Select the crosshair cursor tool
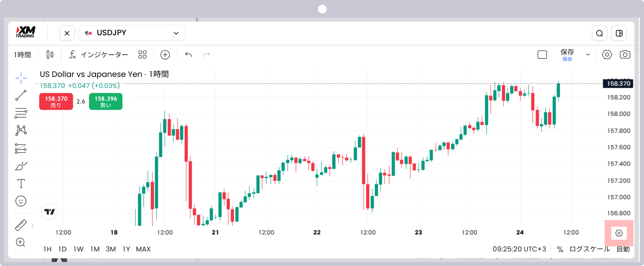Viewport: 644px width, 266px height. coord(21,78)
